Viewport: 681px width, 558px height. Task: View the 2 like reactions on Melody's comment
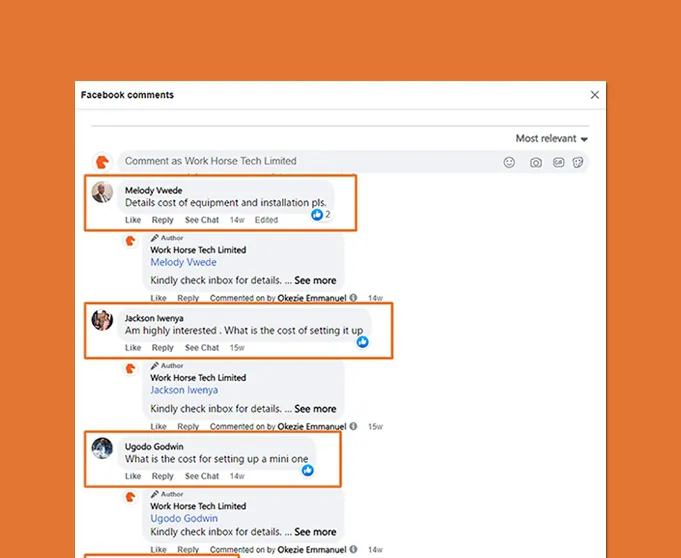pos(321,214)
